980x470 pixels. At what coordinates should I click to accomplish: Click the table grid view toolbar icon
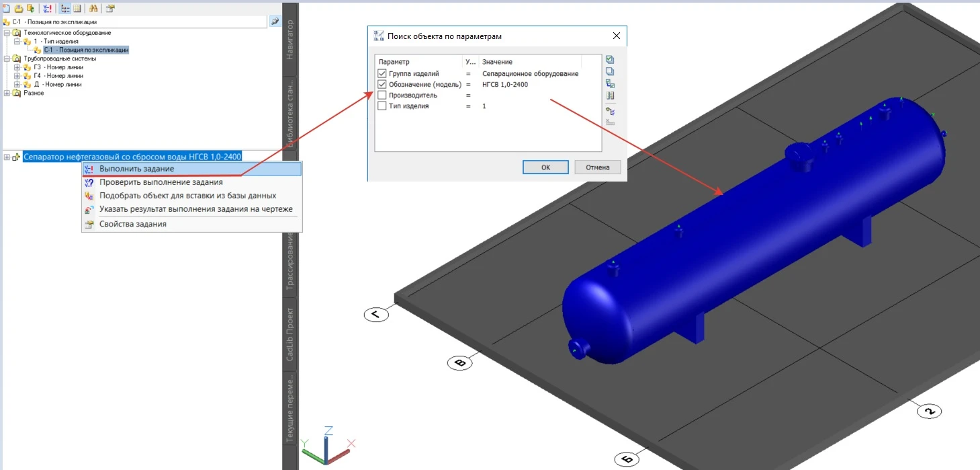pos(77,8)
